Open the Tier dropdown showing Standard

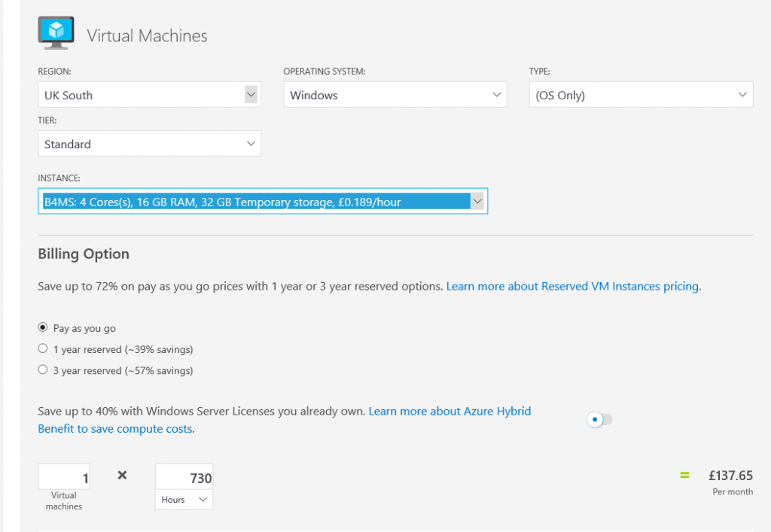150,144
